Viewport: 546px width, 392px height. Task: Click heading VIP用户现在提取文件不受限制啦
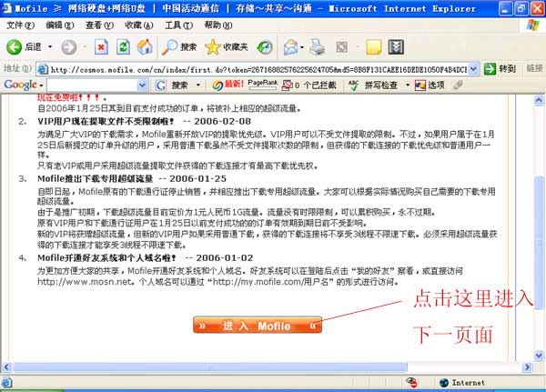tap(106, 121)
